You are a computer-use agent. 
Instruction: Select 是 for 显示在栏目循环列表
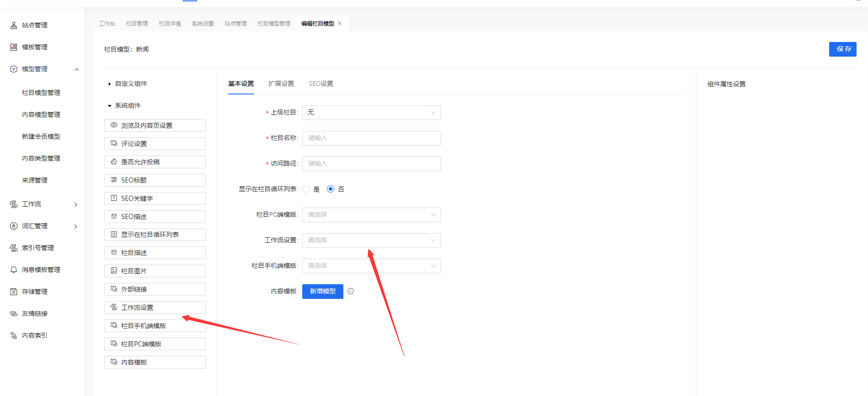(x=306, y=189)
